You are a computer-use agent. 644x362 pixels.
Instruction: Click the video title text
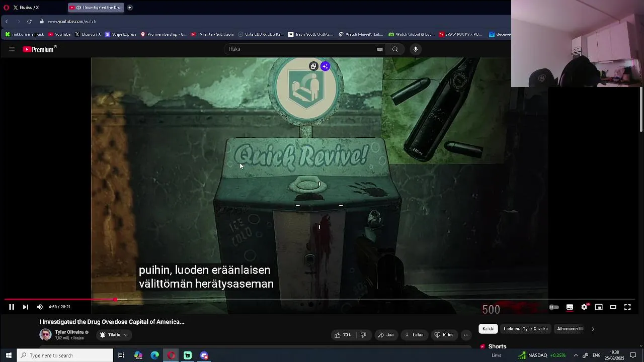click(x=112, y=322)
